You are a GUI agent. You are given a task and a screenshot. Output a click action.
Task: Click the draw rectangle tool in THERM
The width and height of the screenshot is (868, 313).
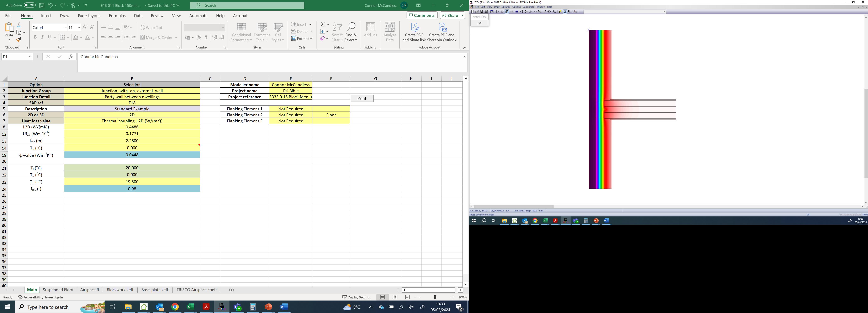tap(502, 11)
